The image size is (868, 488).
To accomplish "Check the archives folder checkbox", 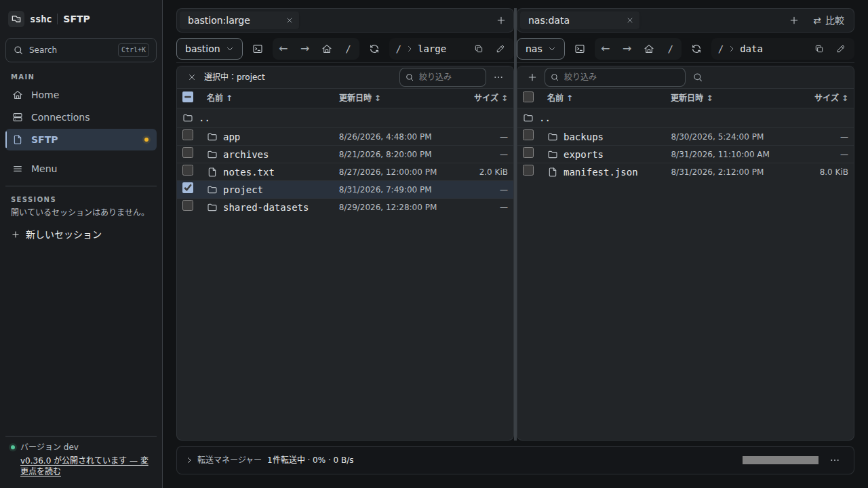I will click(x=188, y=152).
